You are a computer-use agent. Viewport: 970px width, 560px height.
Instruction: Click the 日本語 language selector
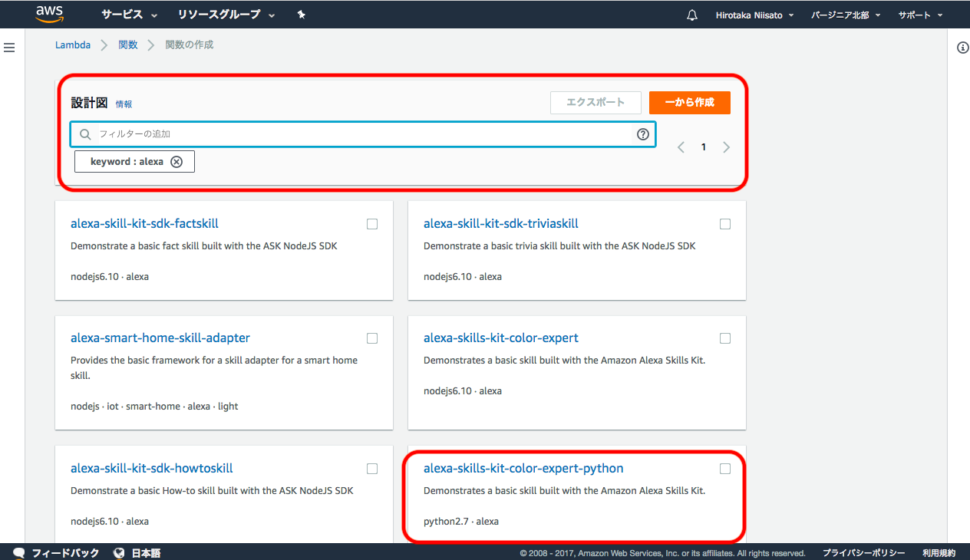click(x=146, y=553)
